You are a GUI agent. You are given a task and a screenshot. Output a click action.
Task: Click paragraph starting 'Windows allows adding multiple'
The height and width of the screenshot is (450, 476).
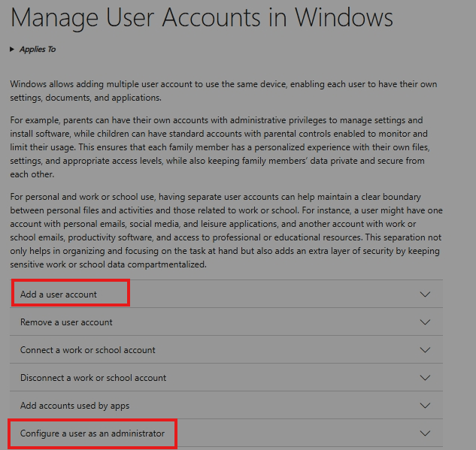coord(223,91)
